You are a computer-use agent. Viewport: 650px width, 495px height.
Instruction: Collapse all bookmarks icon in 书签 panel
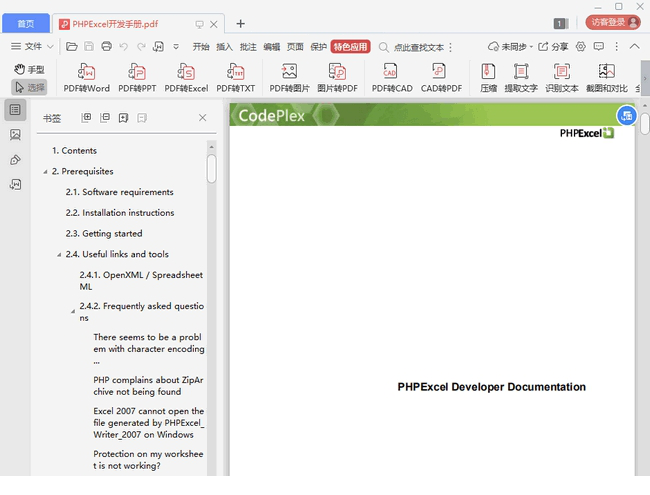point(105,118)
